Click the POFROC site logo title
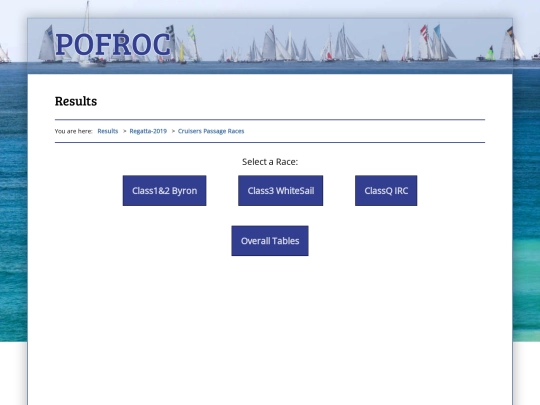The image size is (540, 405). tap(113, 44)
